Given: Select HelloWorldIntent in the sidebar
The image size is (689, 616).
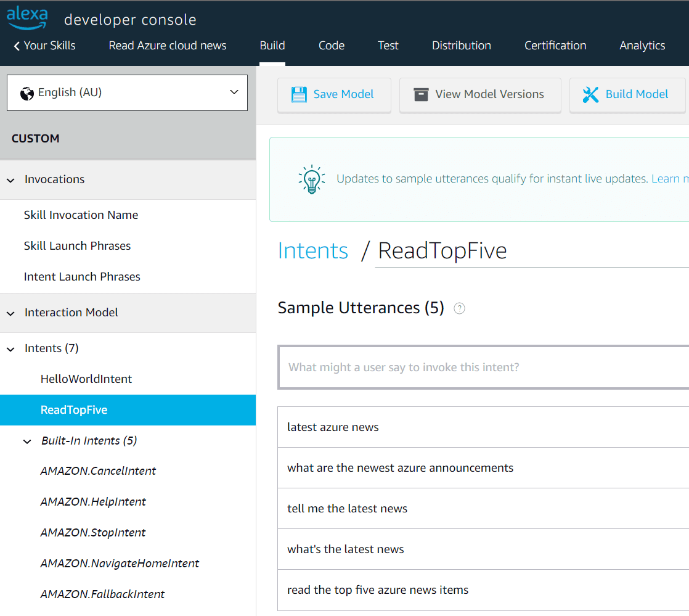Looking at the screenshot, I should (x=86, y=379).
